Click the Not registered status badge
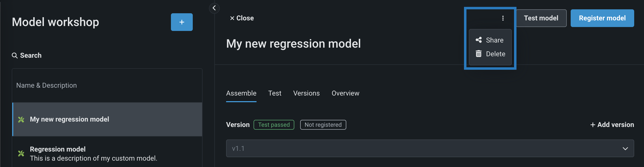This screenshot has height=167, width=644. coord(323,125)
